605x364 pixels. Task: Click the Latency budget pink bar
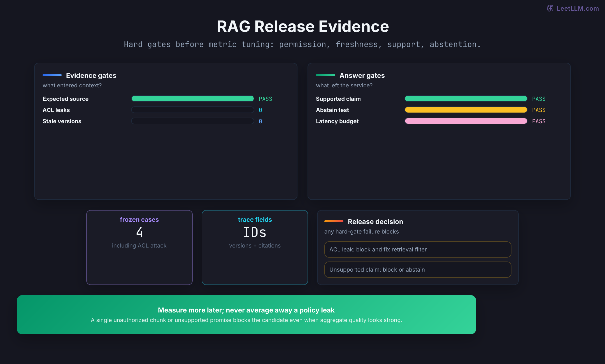466,121
